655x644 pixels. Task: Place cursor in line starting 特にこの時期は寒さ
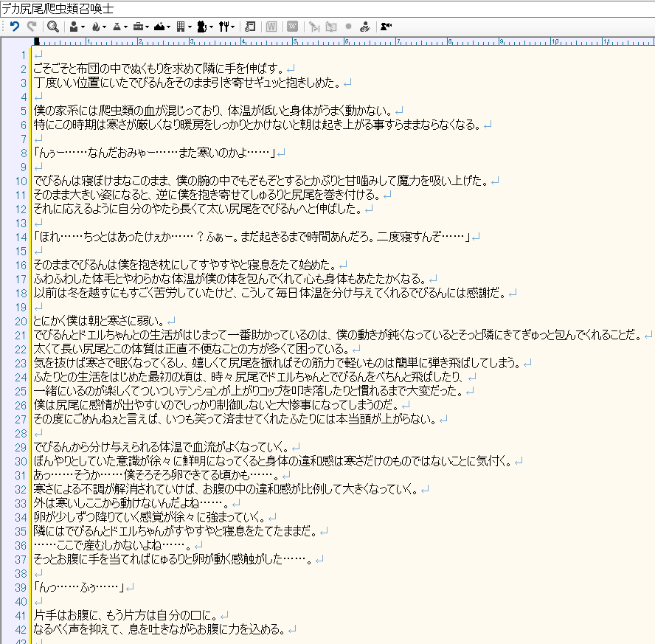click(x=257, y=125)
